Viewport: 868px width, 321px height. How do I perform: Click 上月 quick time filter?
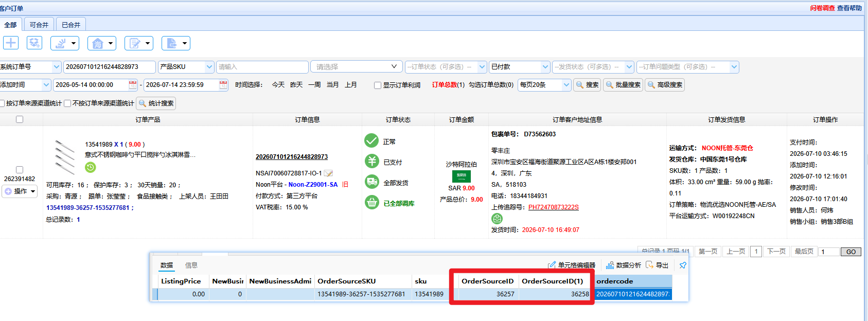pyautogui.click(x=351, y=85)
